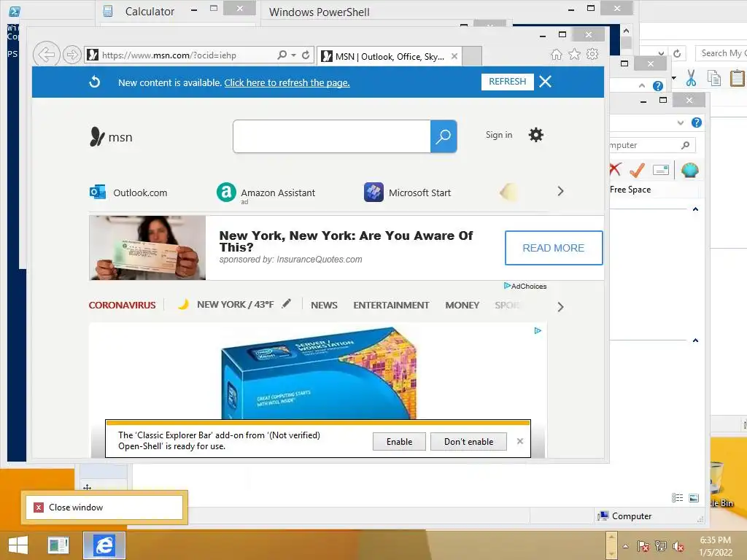Click the circular refresh icon in blue banner
The width and height of the screenshot is (747, 560).
click(95, 82)
